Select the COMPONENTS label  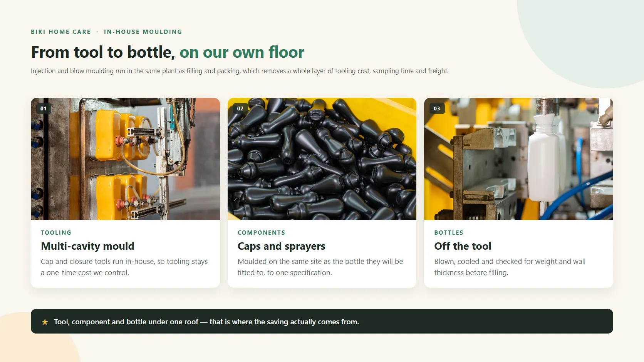[x=262, y=233]
